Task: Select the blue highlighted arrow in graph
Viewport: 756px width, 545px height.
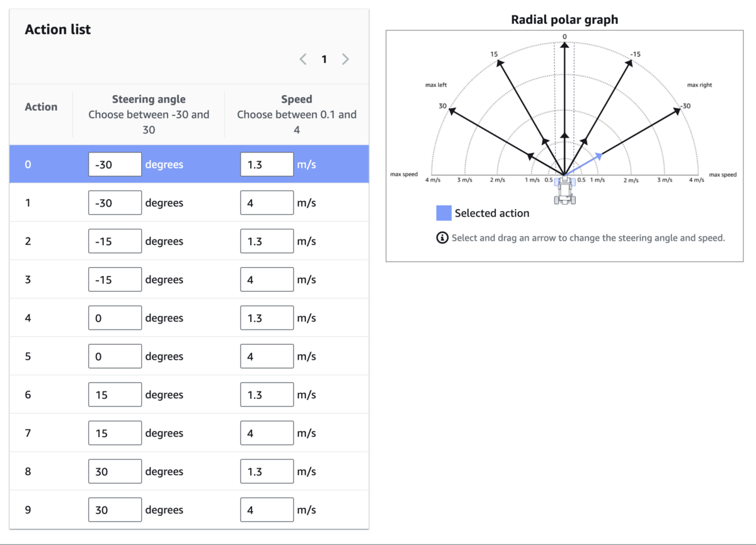Action: coord(598,154)
